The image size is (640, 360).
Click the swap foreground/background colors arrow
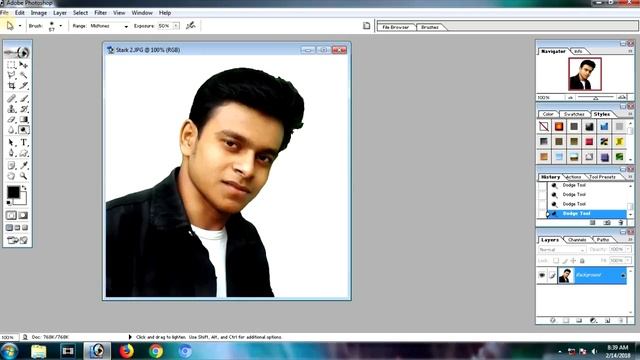tap(24, 187)
